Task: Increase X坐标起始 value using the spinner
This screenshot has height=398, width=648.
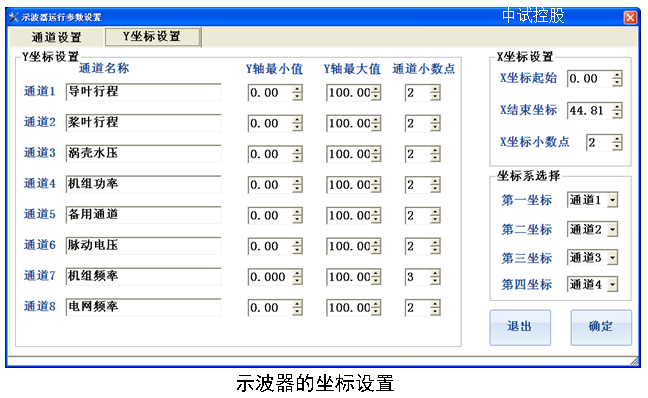Action: point(617,75)
